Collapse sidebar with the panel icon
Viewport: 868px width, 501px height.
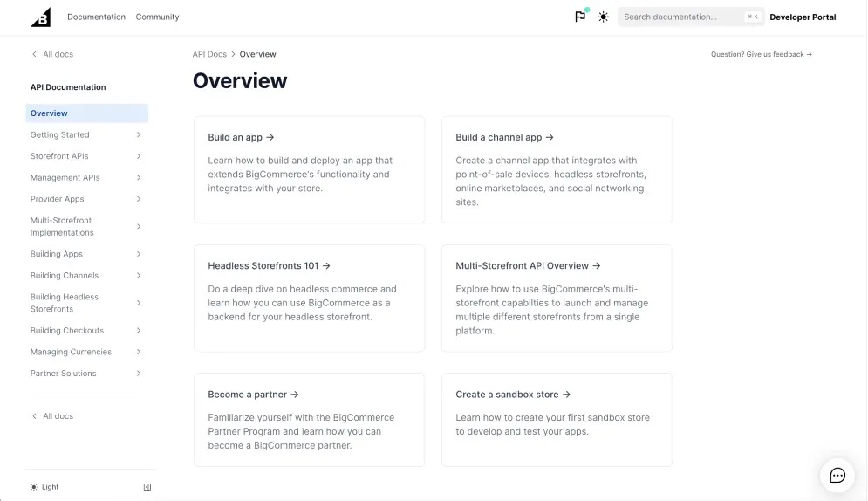147,487
